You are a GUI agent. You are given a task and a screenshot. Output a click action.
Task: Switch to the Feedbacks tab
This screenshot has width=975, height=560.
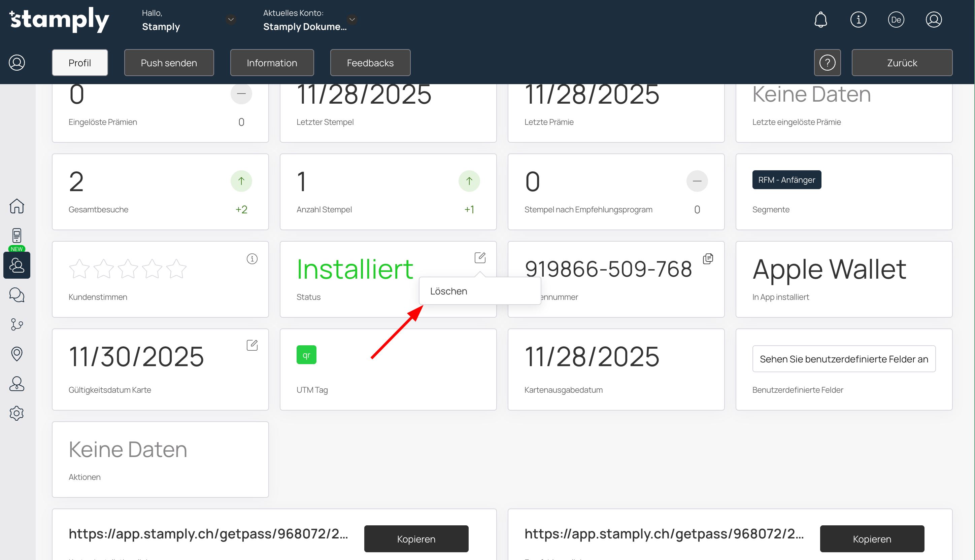coord(370,63)
